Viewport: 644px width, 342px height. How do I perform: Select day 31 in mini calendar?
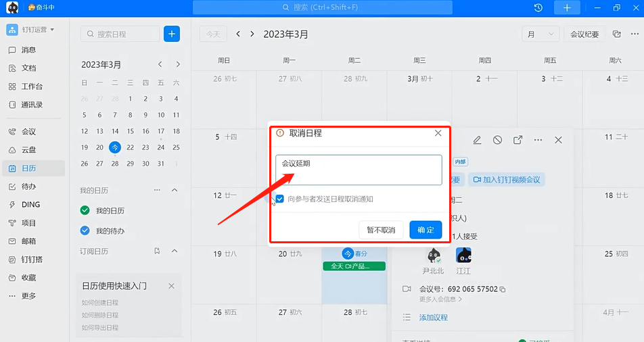point(161,164)
